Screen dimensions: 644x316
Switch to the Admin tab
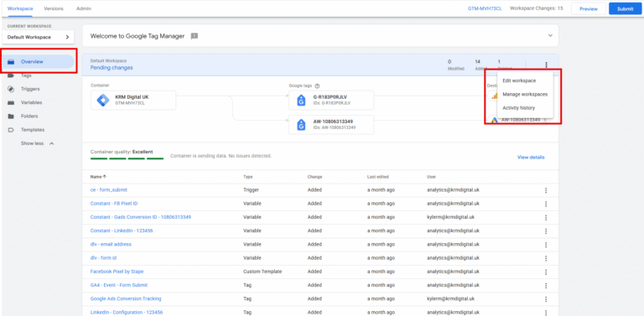pos(84,8)
